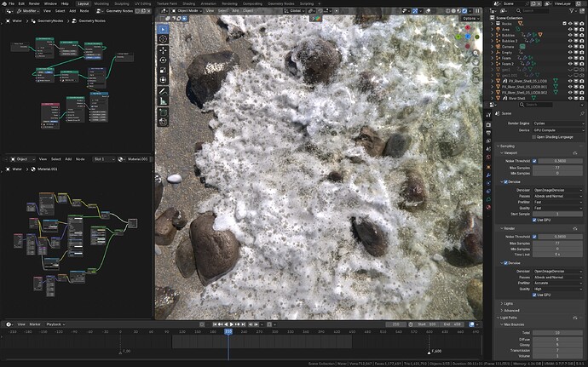Toggle Use GPU checkbox under Viewport Denoise
The width and height of the screenshot is (588, 367).
coord(534,220)
